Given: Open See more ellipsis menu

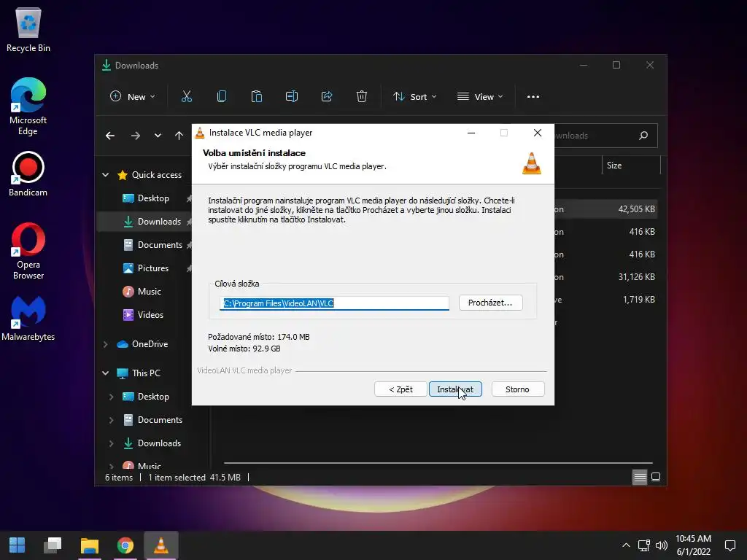Looking at the screenshot, I should [x=533, y=97].
